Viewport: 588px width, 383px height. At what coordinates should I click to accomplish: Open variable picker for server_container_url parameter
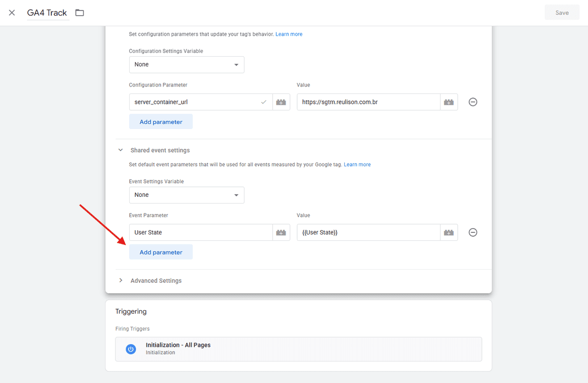(281, 102)
